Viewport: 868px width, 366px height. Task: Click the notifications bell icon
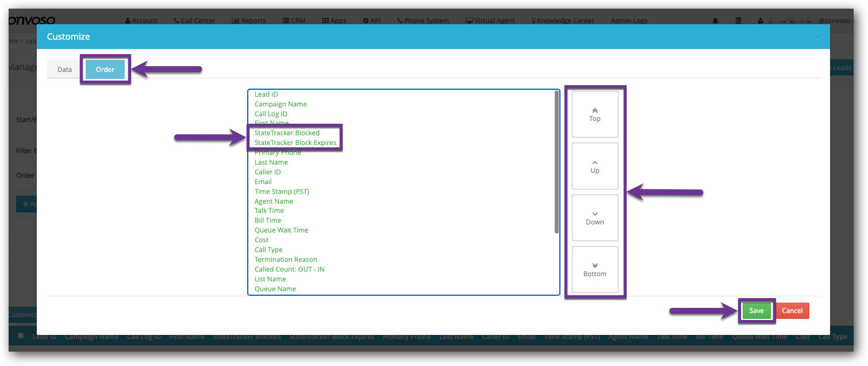click(715, 21)
